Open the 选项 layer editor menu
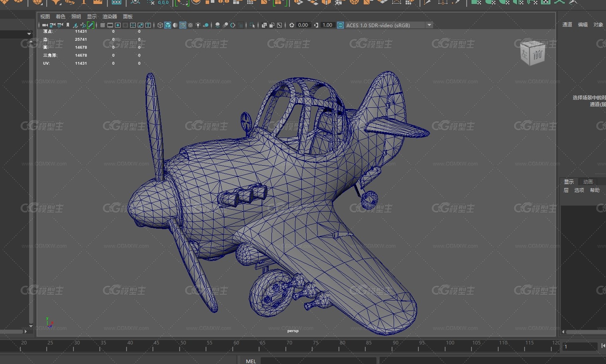606x364 pixels. [x=579, y=190]
